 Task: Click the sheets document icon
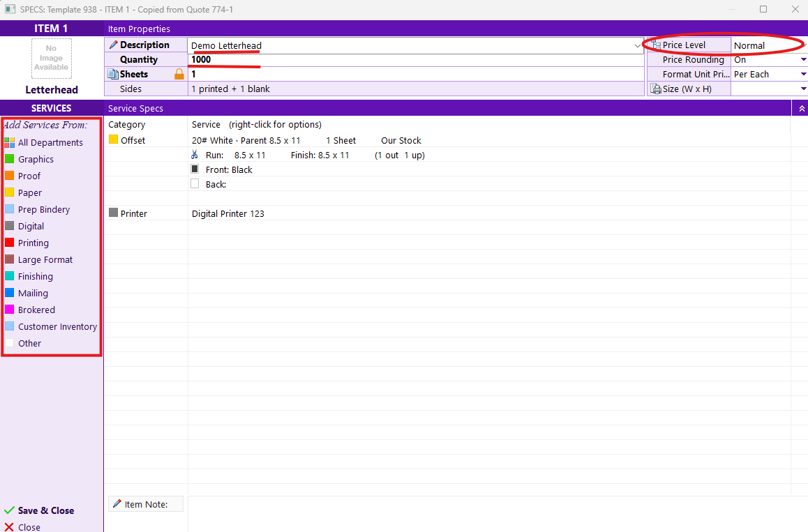tap(113, 74)
